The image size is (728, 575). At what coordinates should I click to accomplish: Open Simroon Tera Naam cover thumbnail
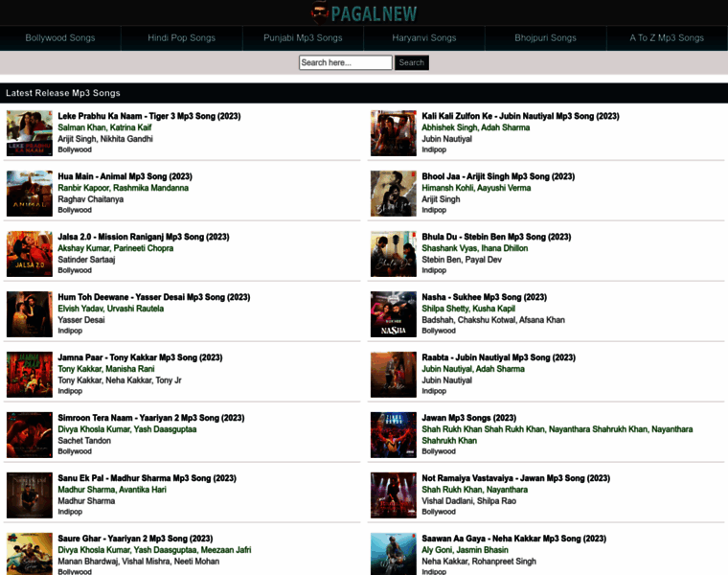pyautogui.click(x=30, y=435)
